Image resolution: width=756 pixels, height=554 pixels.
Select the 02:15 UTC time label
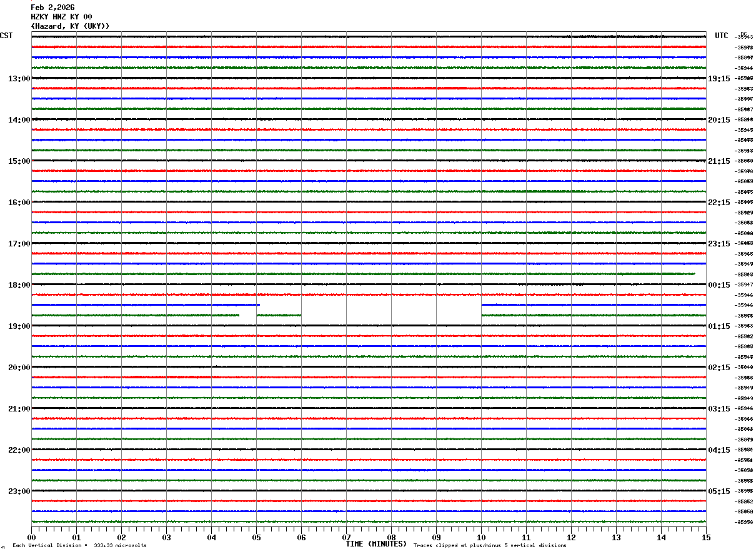[x=719, y=368]
